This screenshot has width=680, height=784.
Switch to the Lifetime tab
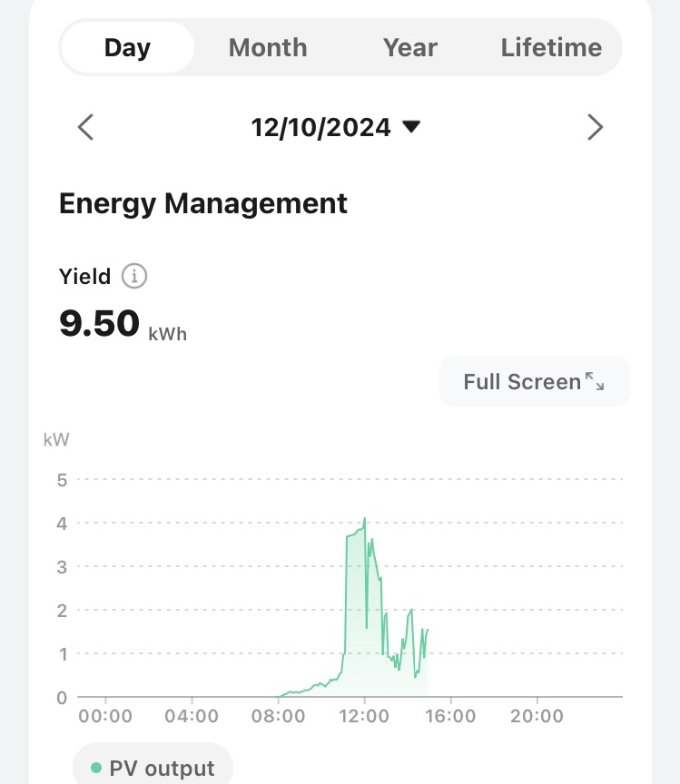[551, 47]
